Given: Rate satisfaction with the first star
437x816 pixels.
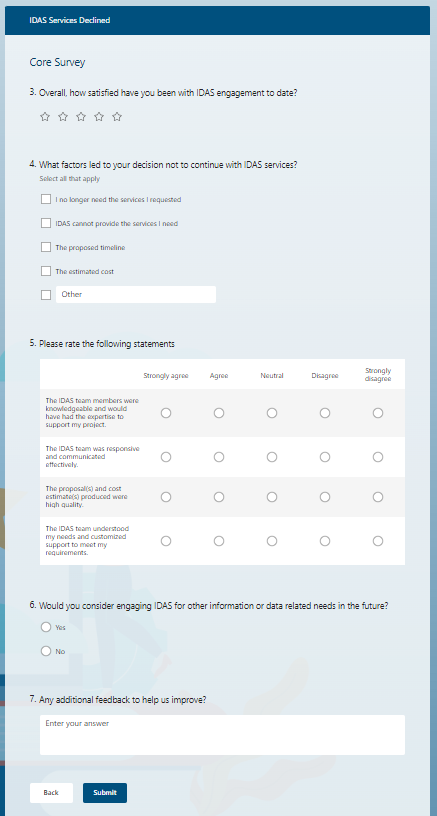Looking at the screenshot, I should 45,117.
